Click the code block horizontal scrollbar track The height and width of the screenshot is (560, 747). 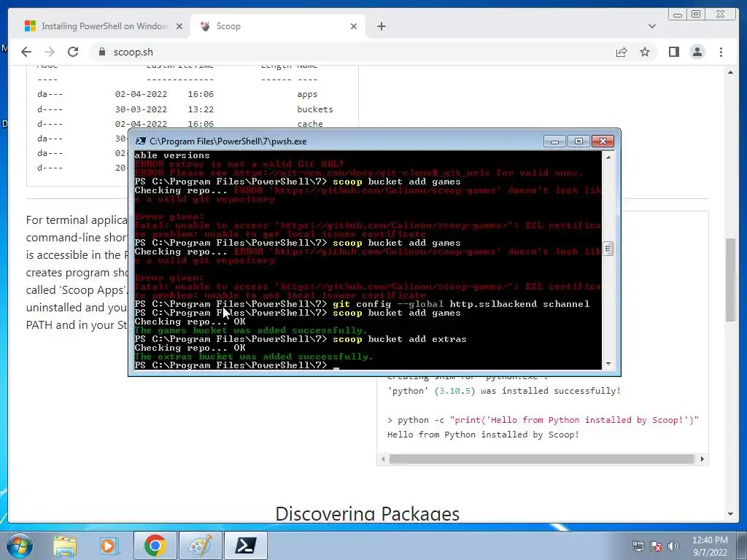pyautogui.click(x=542, y=459)
